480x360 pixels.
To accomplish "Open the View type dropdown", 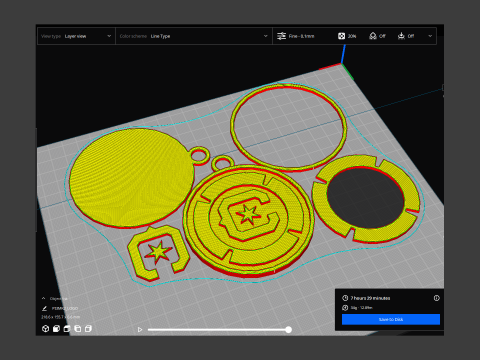I will pos(76,36).
